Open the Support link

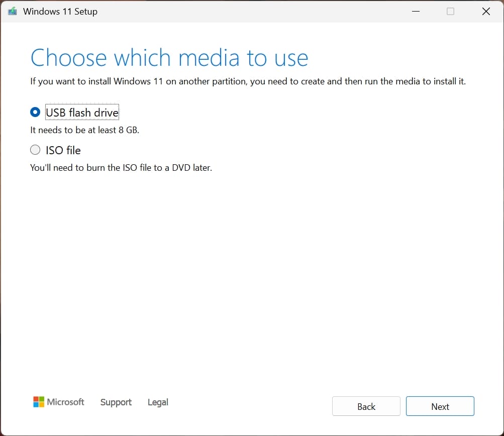pos(116,402)
